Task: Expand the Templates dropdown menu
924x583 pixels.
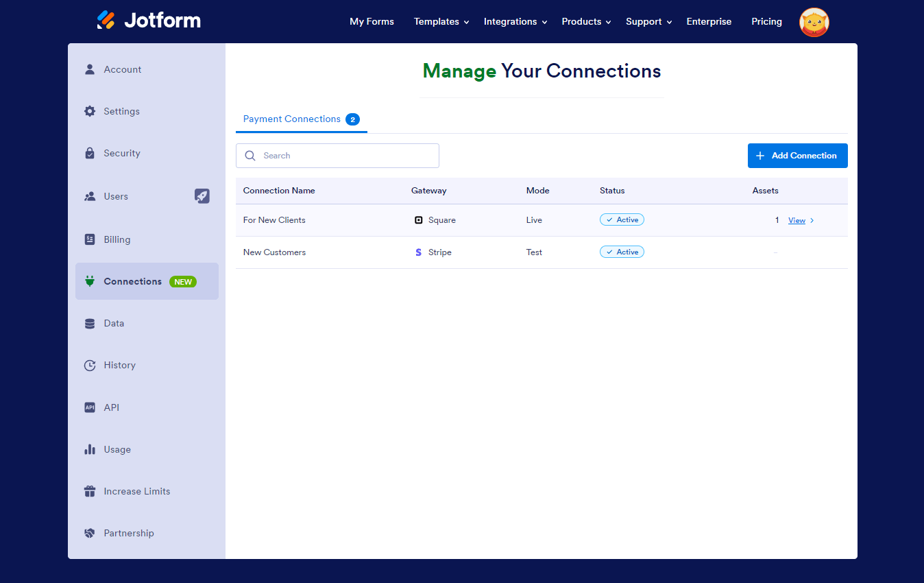Action: (x=441, y=22)
